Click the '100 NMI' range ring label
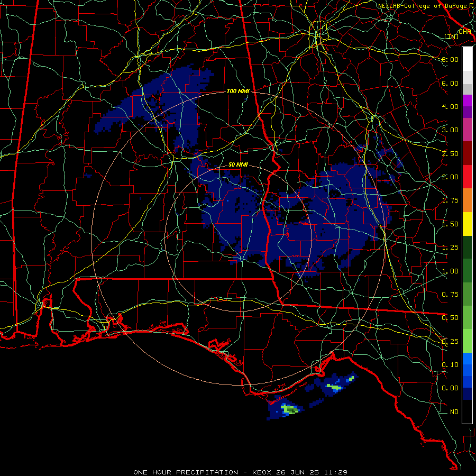Screen dimensions: 476x476 click(238, 91)
